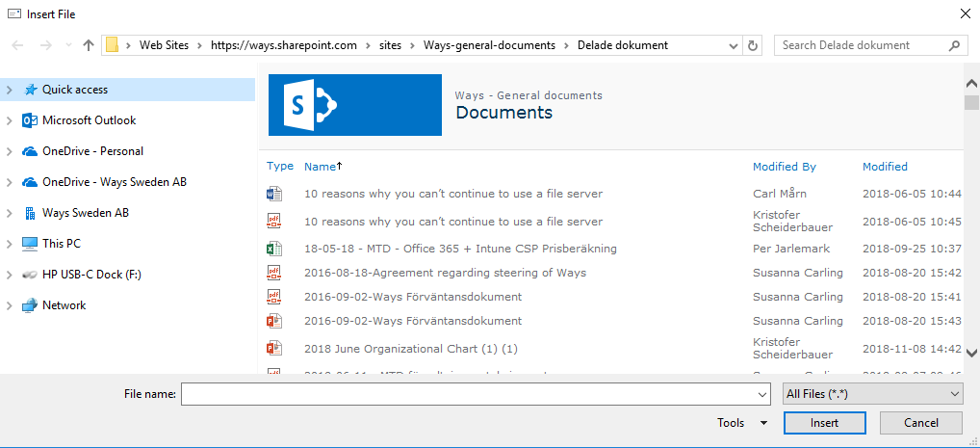Viewport: 980px width, 448px height.
Task: Expand the This PC tree node
Action: (9, 244)
